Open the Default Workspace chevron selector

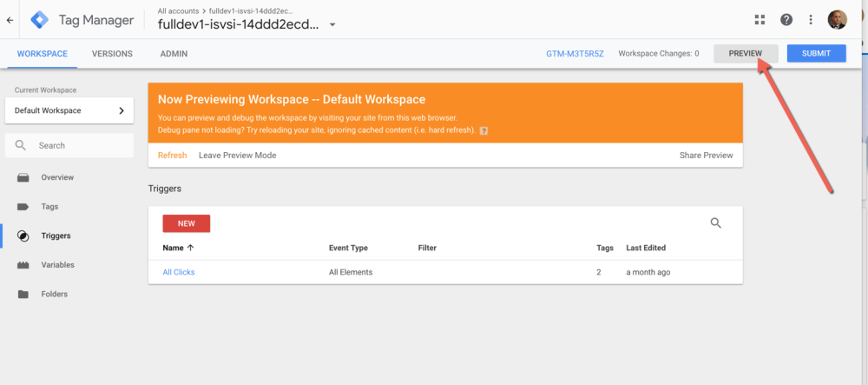tap(69, 110)
